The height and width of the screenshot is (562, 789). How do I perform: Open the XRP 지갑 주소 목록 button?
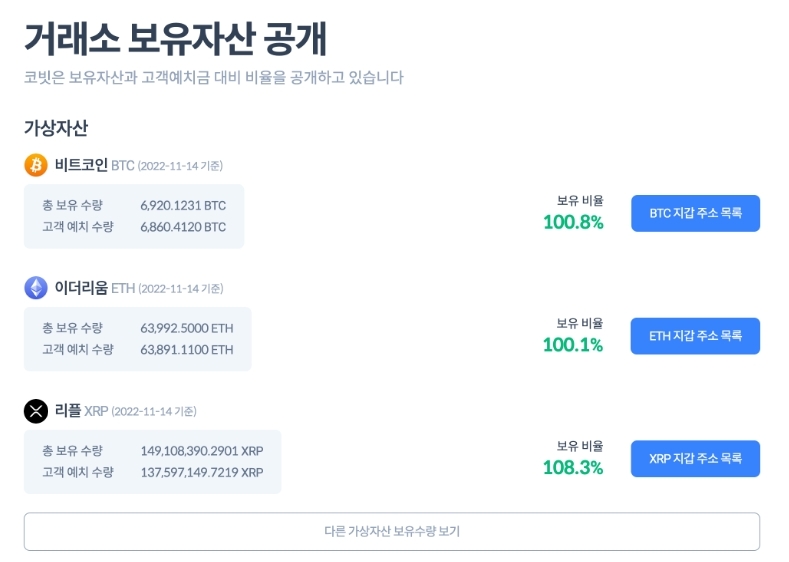pos(695,459)
